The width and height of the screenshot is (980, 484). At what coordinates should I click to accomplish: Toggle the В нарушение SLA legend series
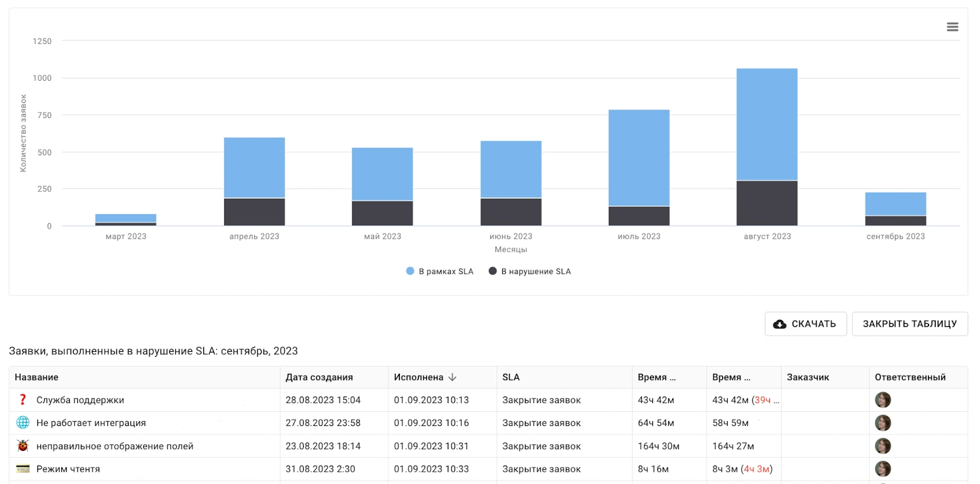pos(530,271)
